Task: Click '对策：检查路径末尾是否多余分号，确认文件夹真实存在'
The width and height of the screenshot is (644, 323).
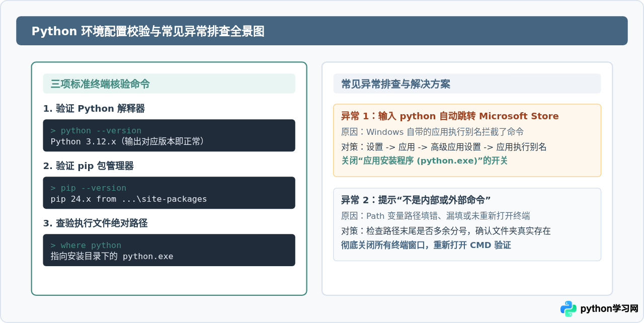Action: pyautogui.click(x=446, y=231)
